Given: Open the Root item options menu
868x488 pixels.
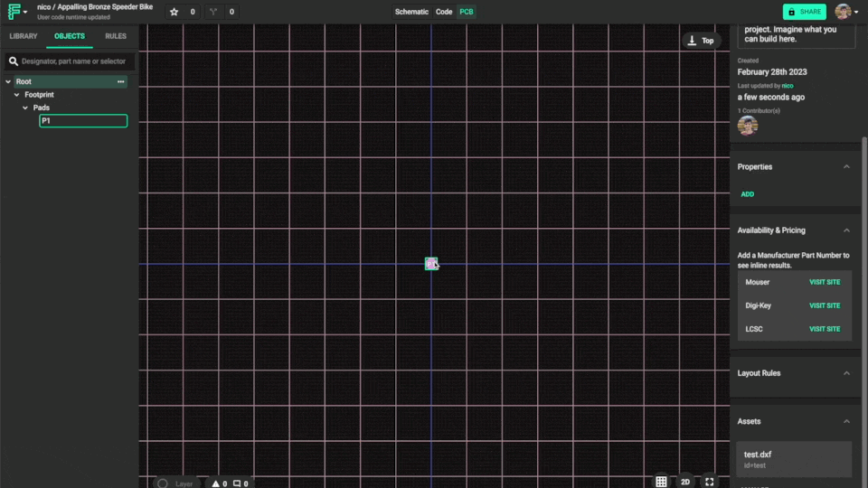Looking at the screenshot, I should [x=120, y=81].
